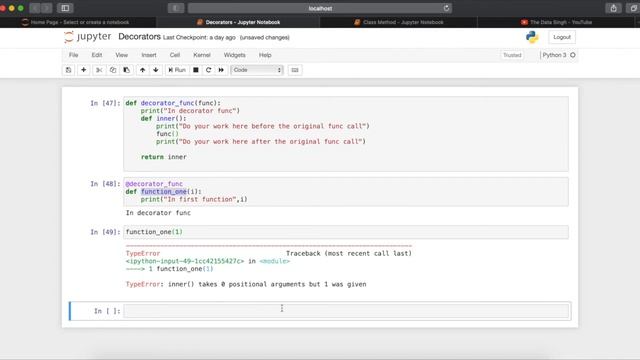Screen dimensions: 640x360
Task: Click the browser forward button
Action: 47,8
